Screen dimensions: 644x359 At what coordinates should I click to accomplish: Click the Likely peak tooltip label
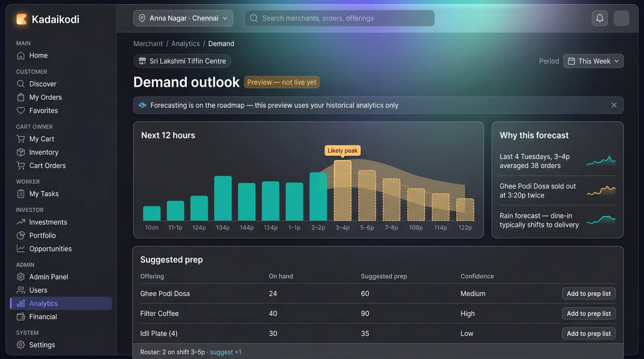point(343,151)
